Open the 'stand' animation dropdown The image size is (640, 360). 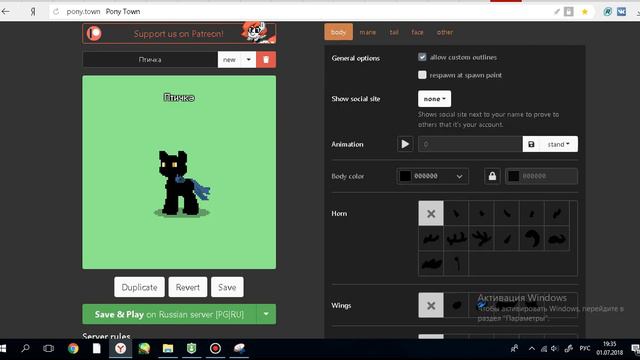[558, 144]
